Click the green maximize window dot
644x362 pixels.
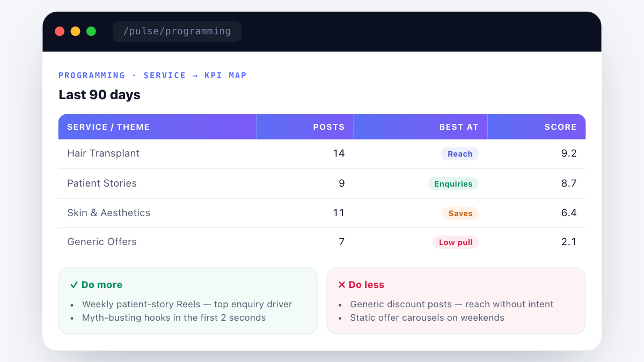[x=91, y=32]
